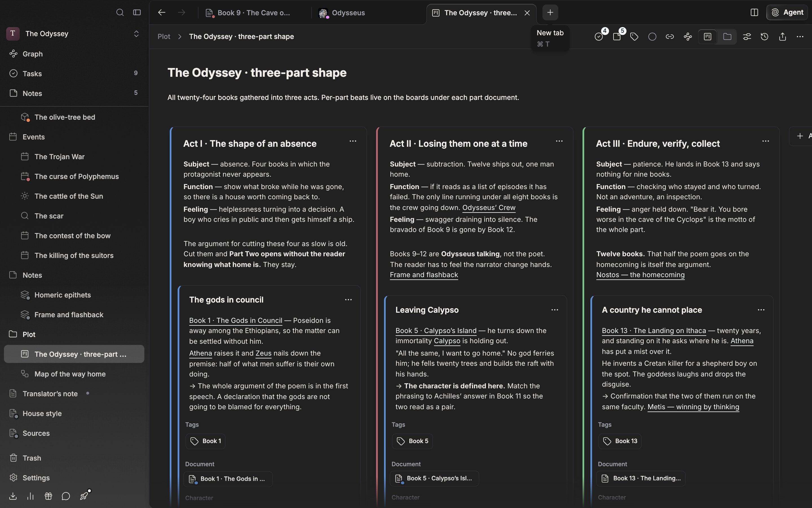Toggle the split view icon beside Agent
The width and height of the screenshot is (812, 508).
pos(754,12)
